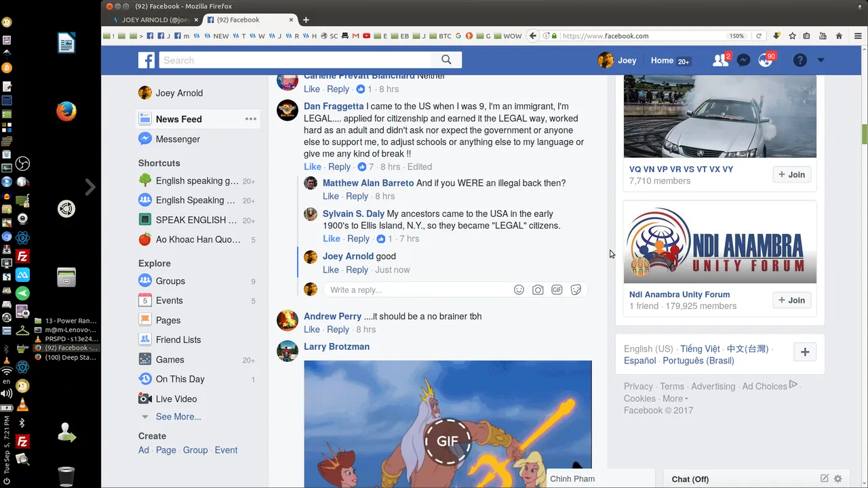Open Larry Brotzman's profile link
Screen dimensions: 868x488
pos(336,346)
